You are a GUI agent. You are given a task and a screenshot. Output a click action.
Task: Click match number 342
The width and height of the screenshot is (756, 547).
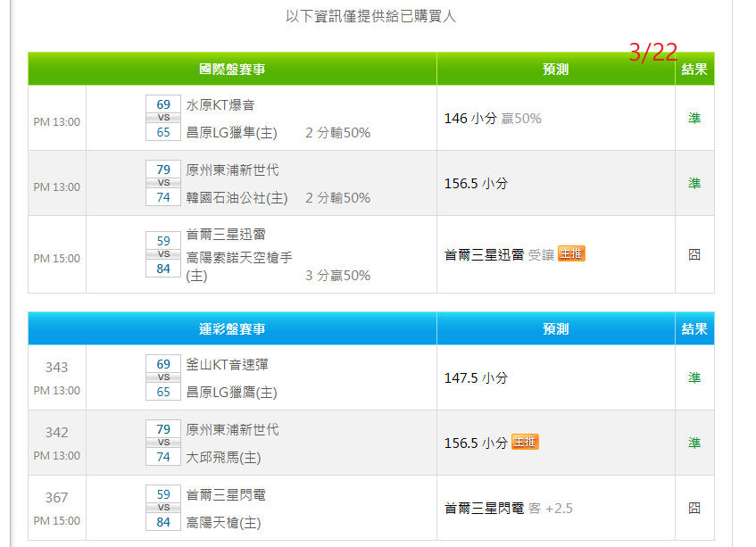click(x=57, y=432)
